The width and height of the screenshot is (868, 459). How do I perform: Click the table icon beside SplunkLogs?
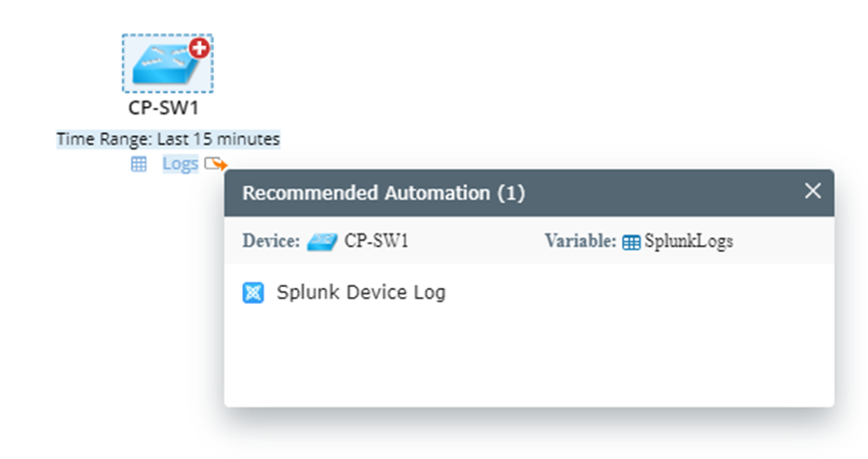(x=632, y=242)
